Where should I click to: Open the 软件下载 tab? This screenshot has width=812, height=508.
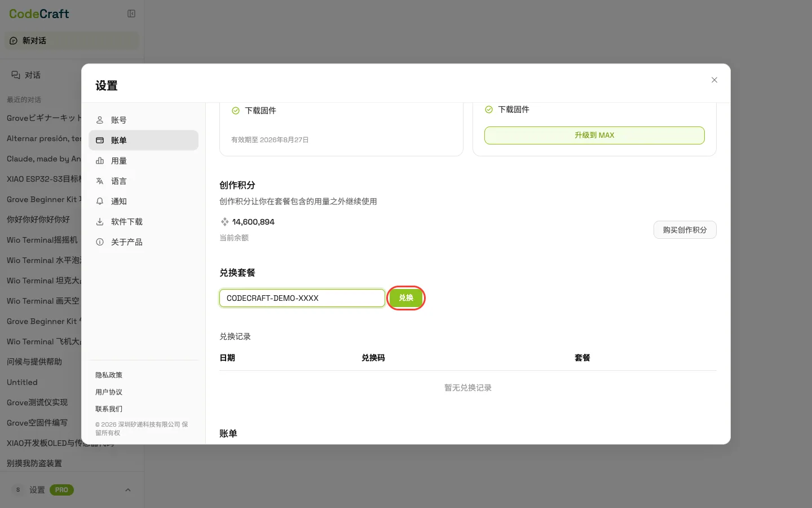coord(143,222)
